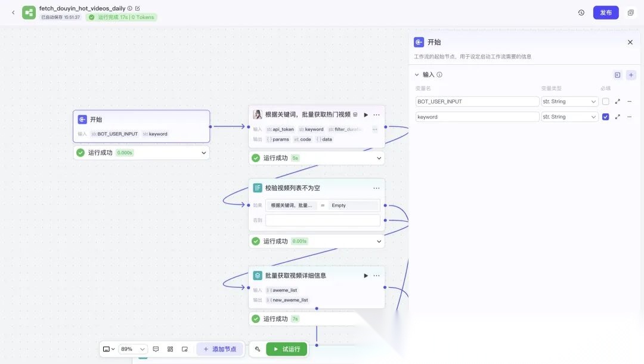644x364 pixels.
Task: Enable the required checkbox for BOT_USER_INPUT
Action: [606, 101]
